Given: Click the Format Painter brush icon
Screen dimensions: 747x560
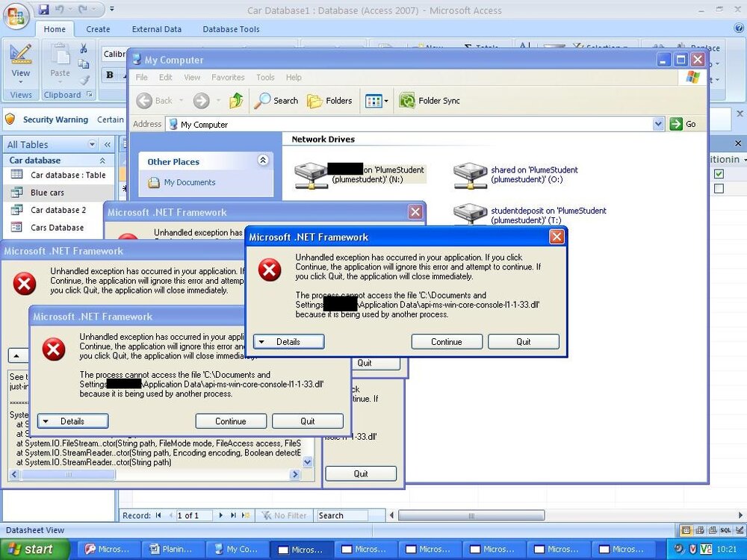Looking at the screenshot, I should 84,80.
